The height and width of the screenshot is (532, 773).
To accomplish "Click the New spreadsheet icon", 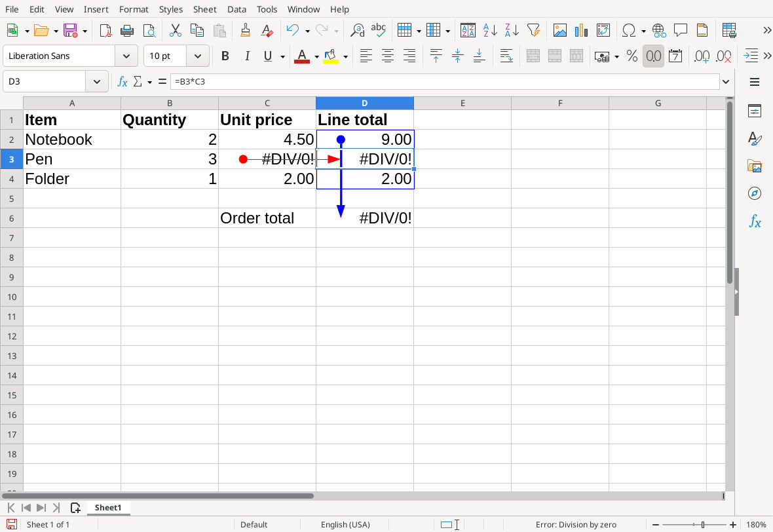I will (x=13, y=31).
